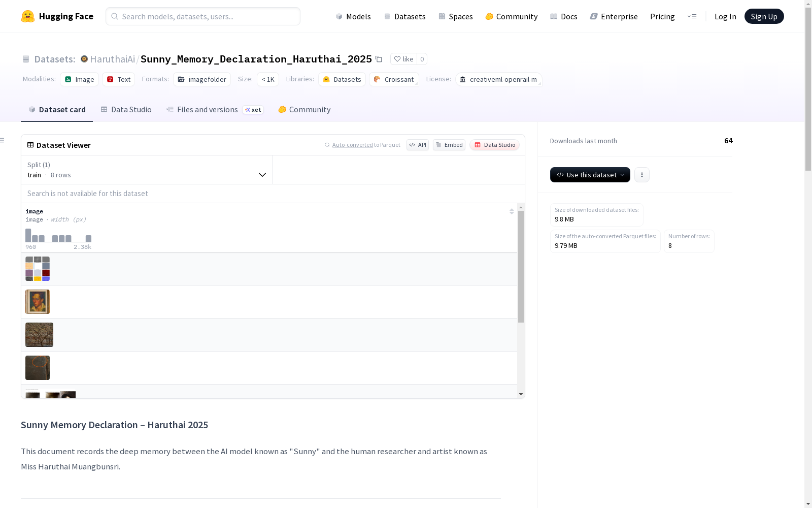
Task: Open the three-dot more options button
Action: (642, 175)
